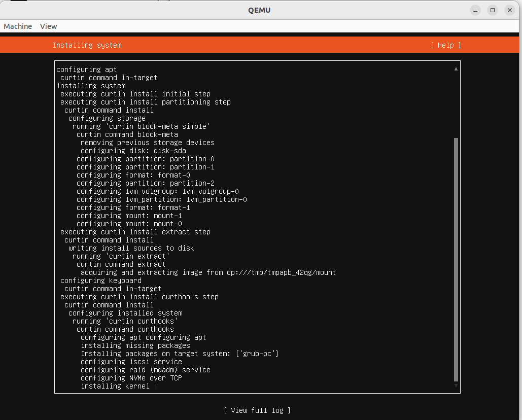
Task: Open the Machine menu
Action: coord(17,26)
